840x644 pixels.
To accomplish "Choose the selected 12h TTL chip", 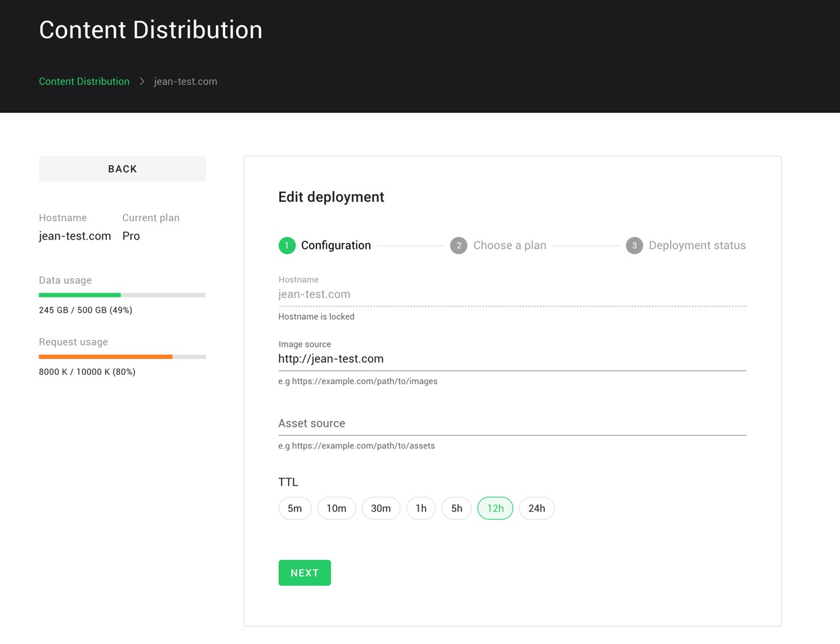I will pyautogui.click(x=495, y=509).
